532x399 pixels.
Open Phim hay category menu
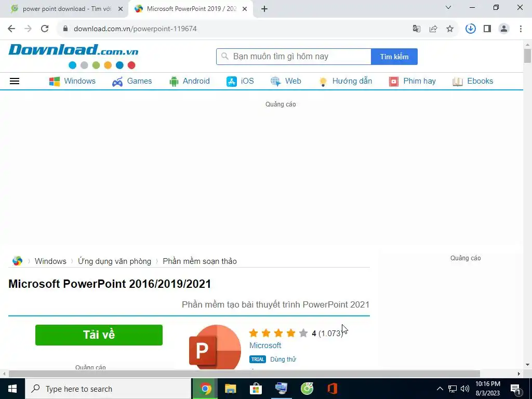click(412, 81)
